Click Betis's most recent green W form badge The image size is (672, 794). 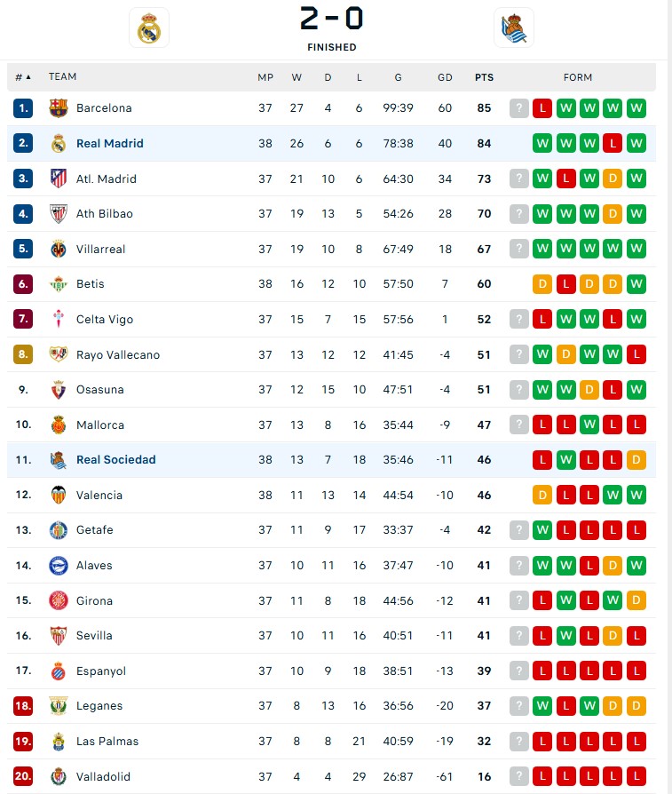point(636,283)
